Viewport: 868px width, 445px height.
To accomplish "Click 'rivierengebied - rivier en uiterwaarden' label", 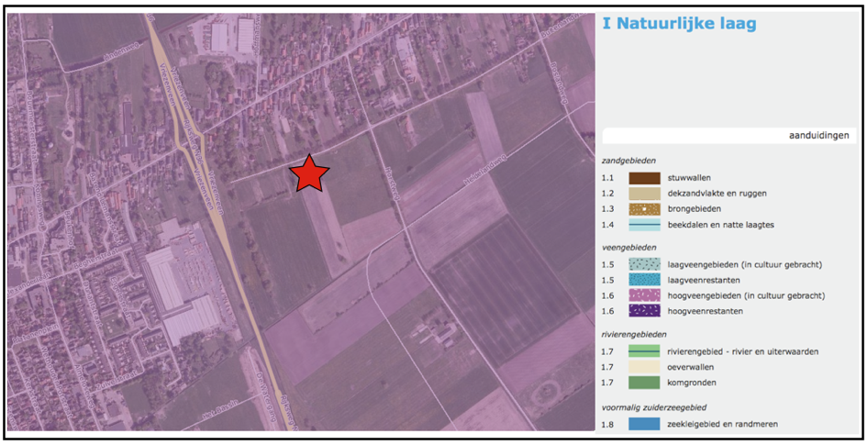I will click(x=743, y=351).
